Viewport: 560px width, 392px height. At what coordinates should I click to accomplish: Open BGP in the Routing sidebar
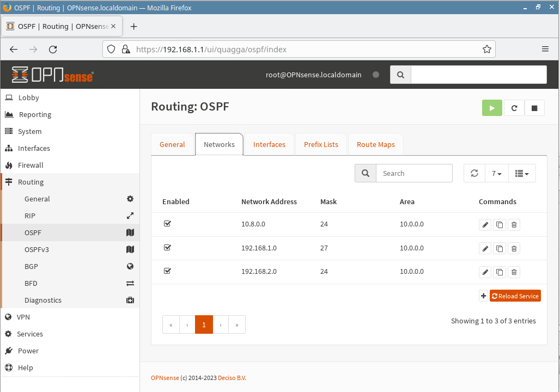(31, 266)
